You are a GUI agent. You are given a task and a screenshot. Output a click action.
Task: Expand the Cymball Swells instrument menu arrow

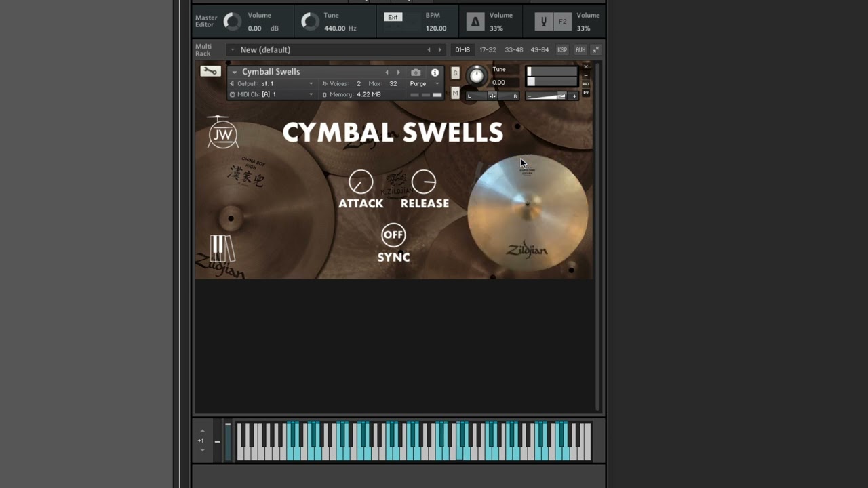click(235, 72)
